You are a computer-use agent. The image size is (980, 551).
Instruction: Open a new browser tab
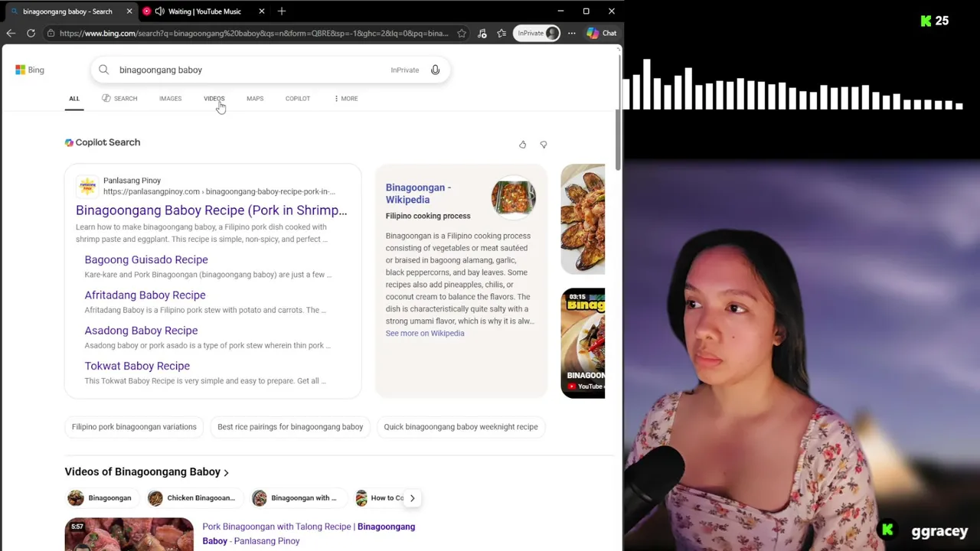[282, 11]
